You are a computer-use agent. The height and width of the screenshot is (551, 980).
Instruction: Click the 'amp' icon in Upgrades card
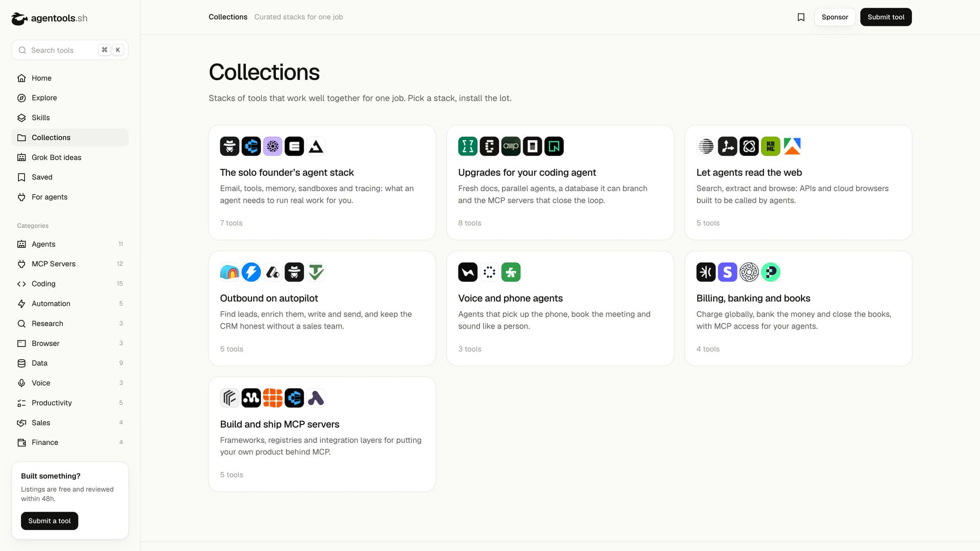pyautogui.click(x=511, y=146)
